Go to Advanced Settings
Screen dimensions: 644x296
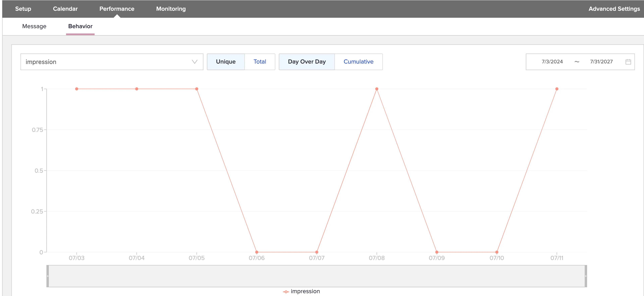614,9
